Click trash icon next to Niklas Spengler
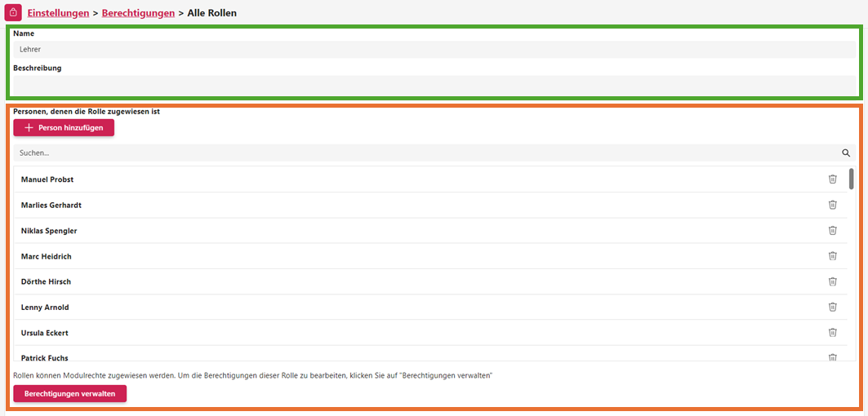868x416 pixels. point(833,231)
